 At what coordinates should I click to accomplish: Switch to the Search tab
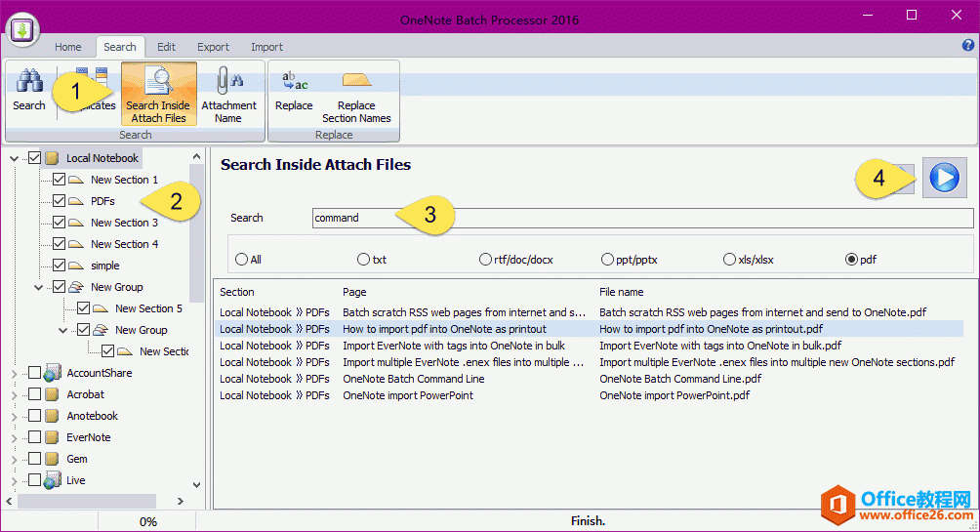tap(119, 47)
